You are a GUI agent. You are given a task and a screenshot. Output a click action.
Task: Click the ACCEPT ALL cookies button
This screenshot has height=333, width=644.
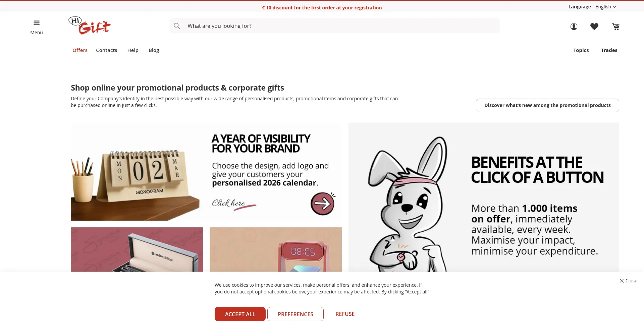coord(240,314)
